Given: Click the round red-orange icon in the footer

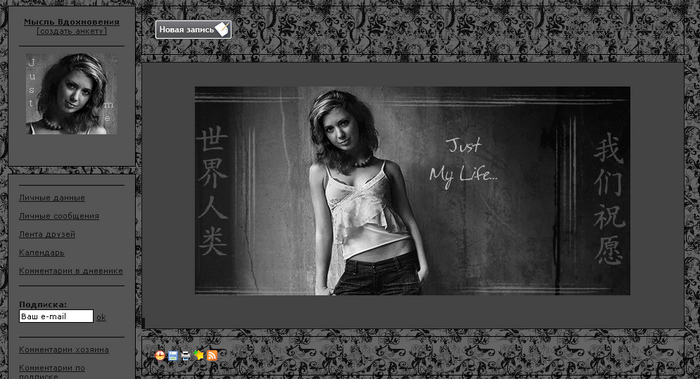Looking at the screenshot, I should pos(160,355).
